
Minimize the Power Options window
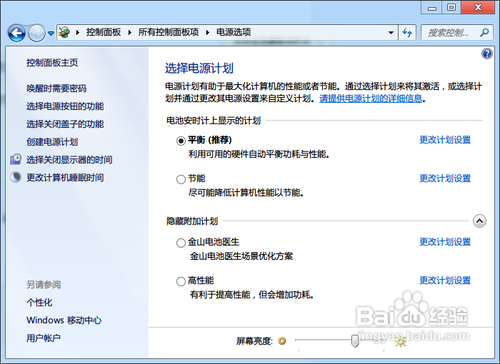pos(432,7)
